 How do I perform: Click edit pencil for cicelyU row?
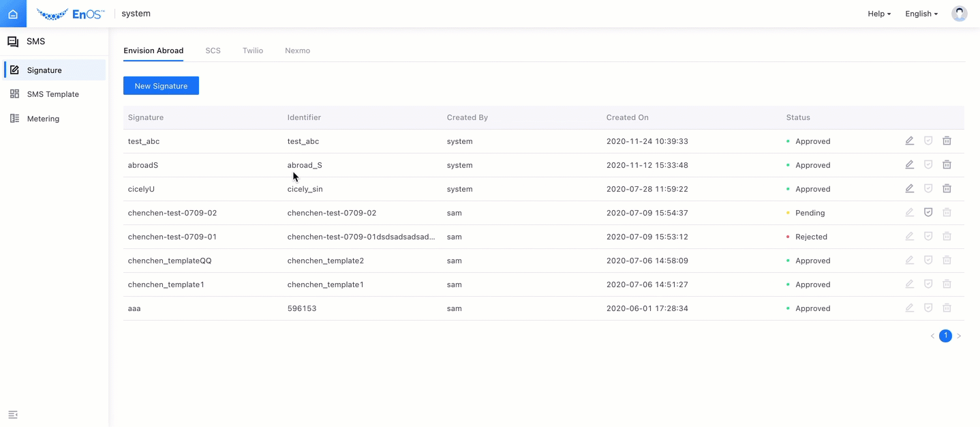tap(909, 189)
